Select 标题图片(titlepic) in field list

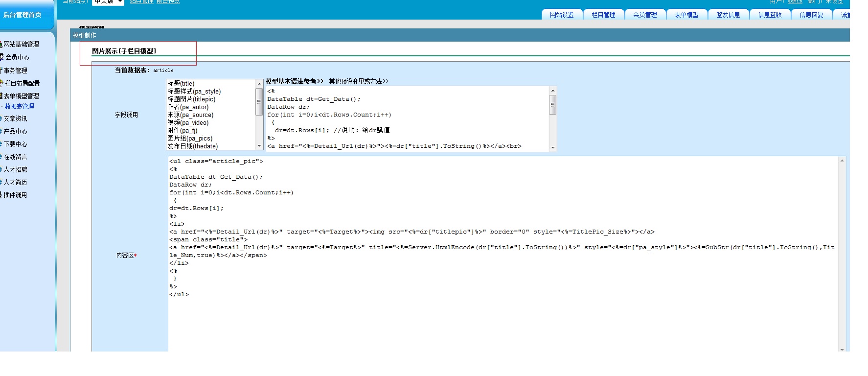(191, 99)
